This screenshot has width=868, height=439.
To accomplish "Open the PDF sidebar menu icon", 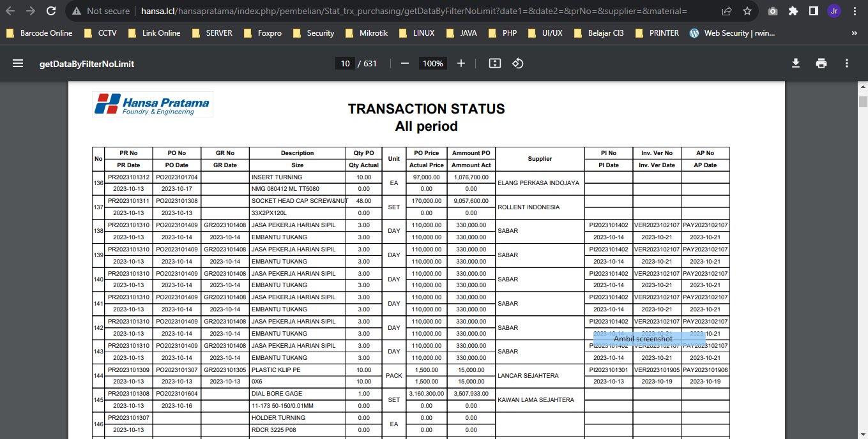I will coord(18,63).
